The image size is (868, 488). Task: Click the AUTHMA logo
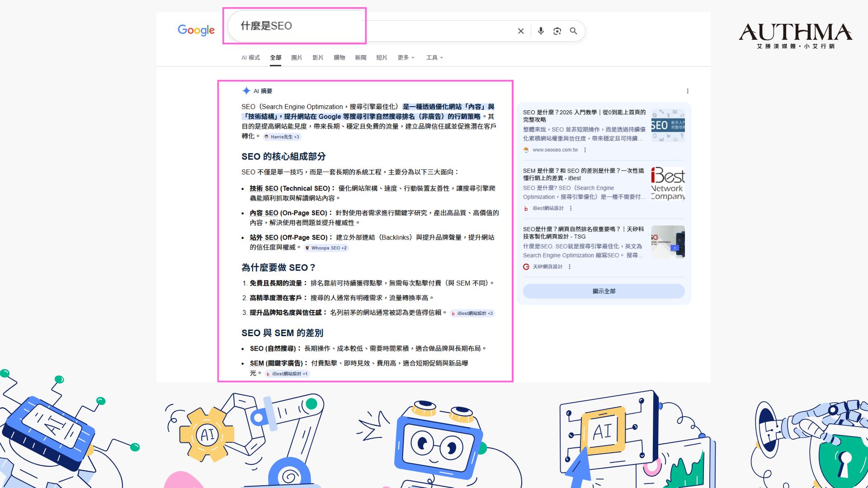coord(796,36)
